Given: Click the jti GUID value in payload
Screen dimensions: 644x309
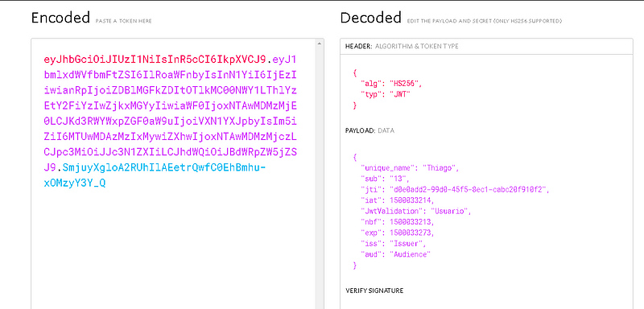Looking at the screenshot, I should 468,190.
